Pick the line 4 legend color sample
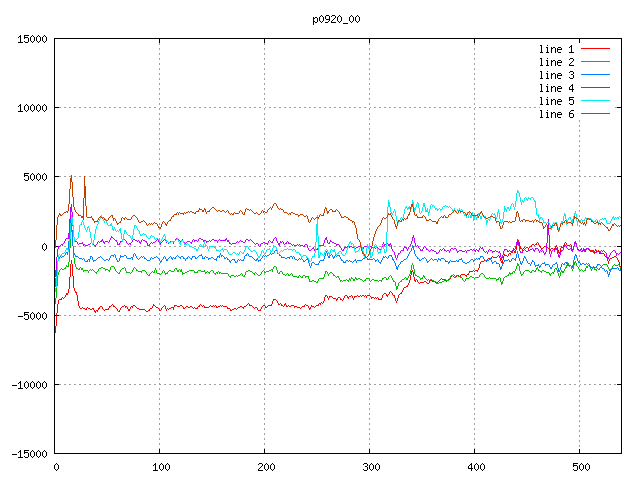 pyautogui.click(x=595, y=88)
